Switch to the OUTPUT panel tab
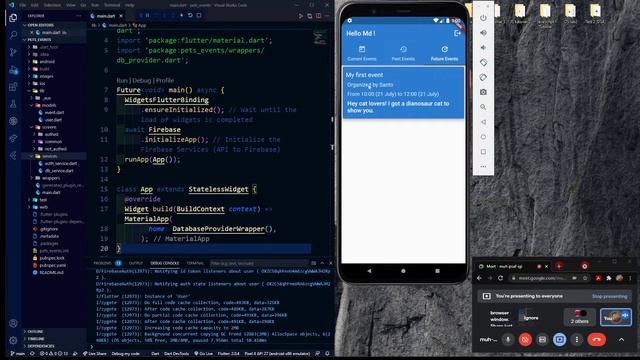640x360 pixels. point(136,263)
